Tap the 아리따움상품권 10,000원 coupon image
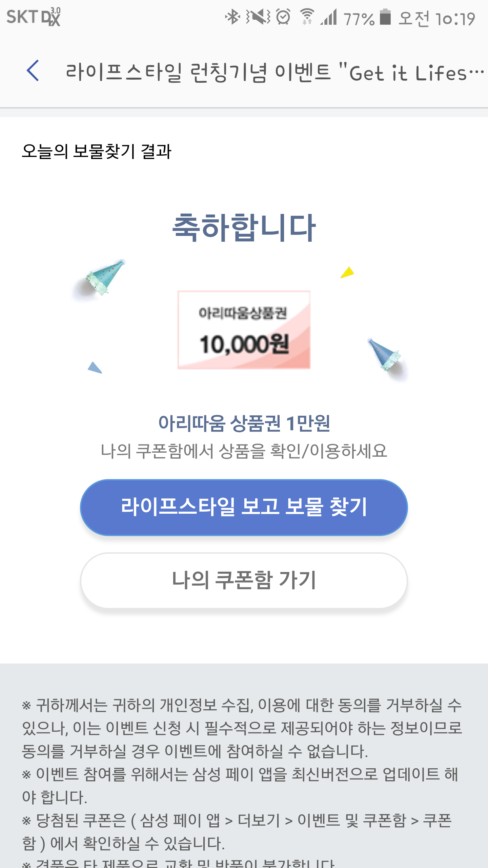This screenshot has height=868, width=488. (244, 330)
